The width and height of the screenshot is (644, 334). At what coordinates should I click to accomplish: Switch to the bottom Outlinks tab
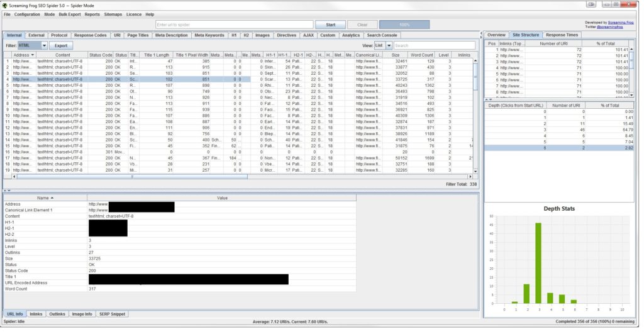pos(57,314)
